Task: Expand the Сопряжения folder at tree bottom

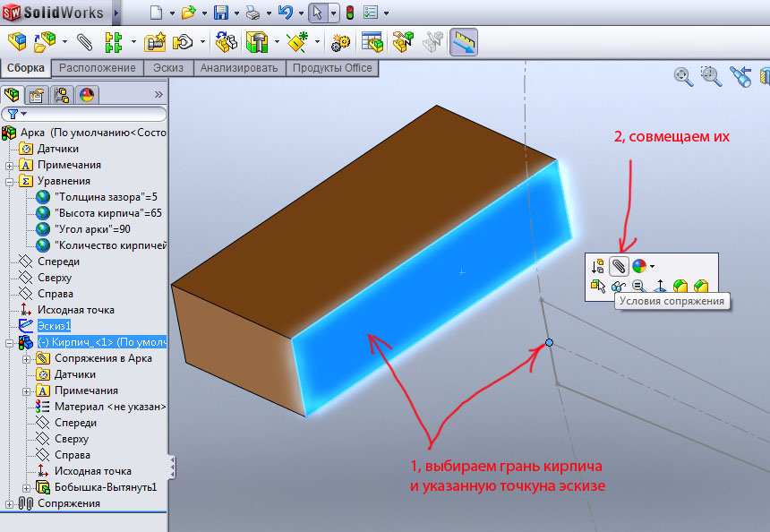Action: coord(10,503)
